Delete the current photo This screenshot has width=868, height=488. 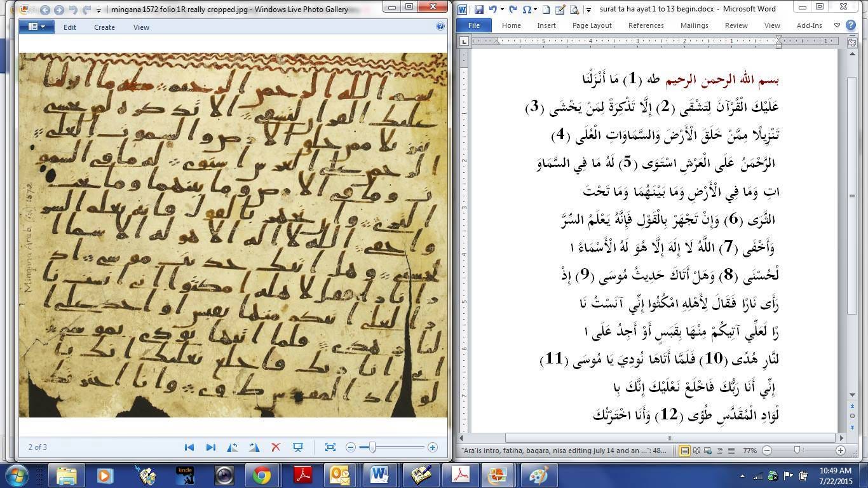coord(276,447)
